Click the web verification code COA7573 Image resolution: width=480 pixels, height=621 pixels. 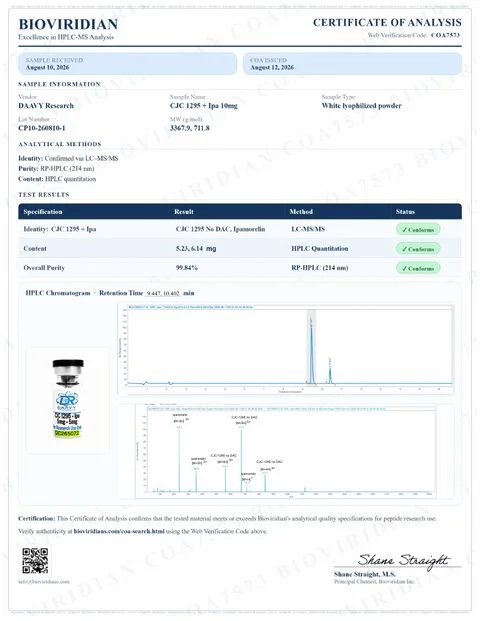445,35
